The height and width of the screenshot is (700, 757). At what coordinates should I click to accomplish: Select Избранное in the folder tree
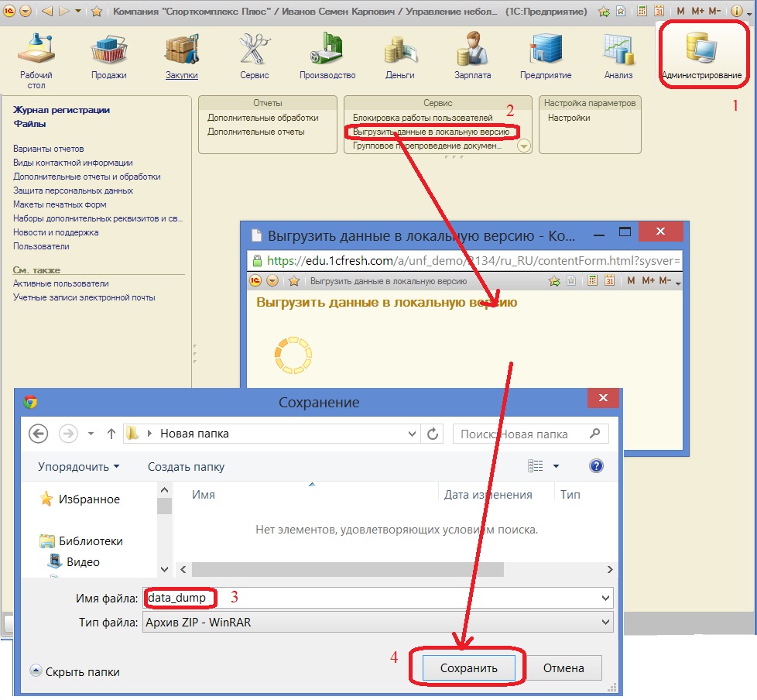80,499
